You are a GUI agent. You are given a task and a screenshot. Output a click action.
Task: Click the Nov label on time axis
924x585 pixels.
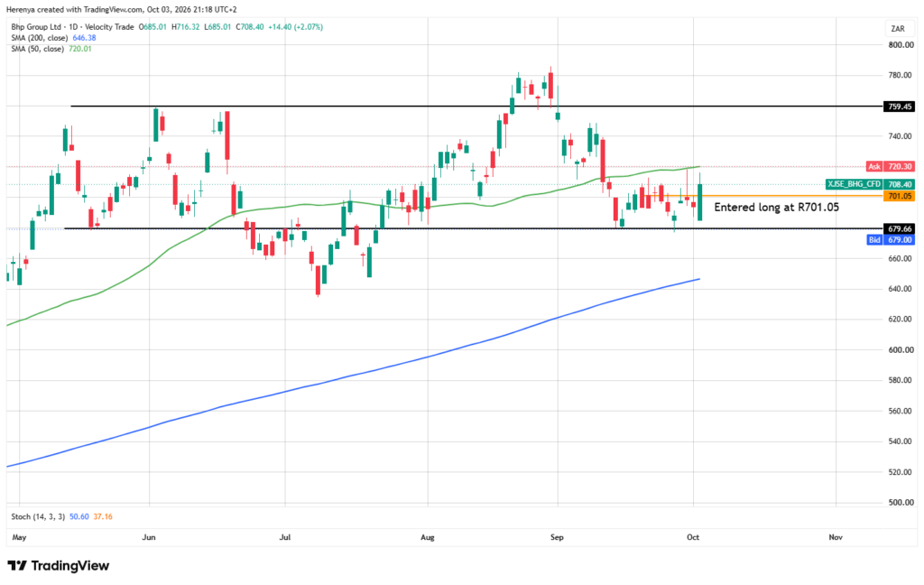point(836,537)
